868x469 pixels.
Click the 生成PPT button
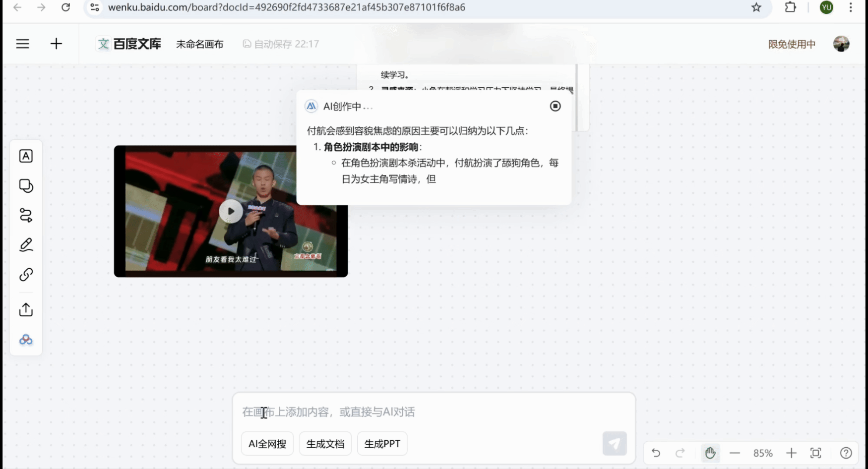click(x=382, y=443)
